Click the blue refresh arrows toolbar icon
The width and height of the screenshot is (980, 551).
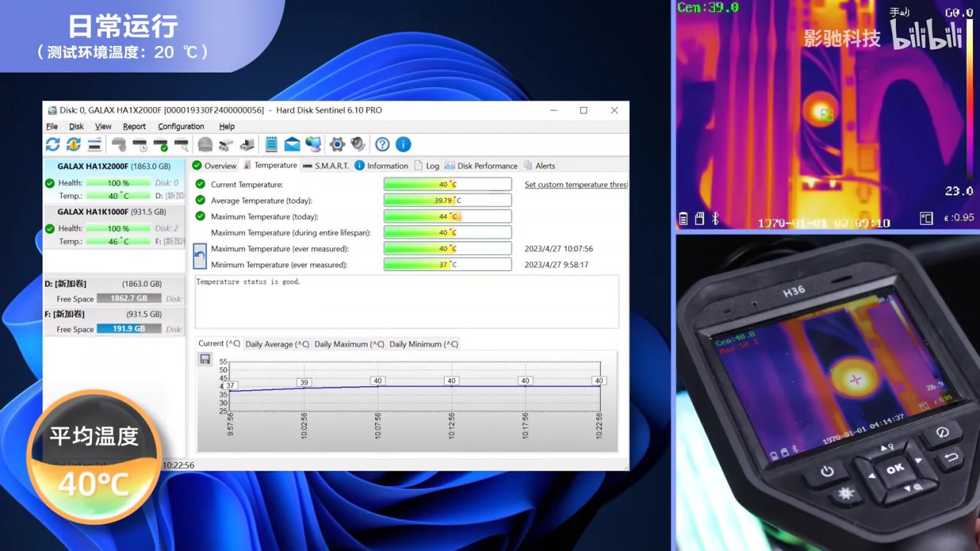click(x=53, y=144)
